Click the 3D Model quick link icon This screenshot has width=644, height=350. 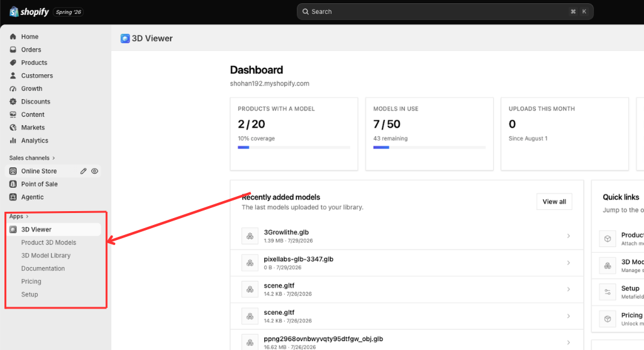608,265
